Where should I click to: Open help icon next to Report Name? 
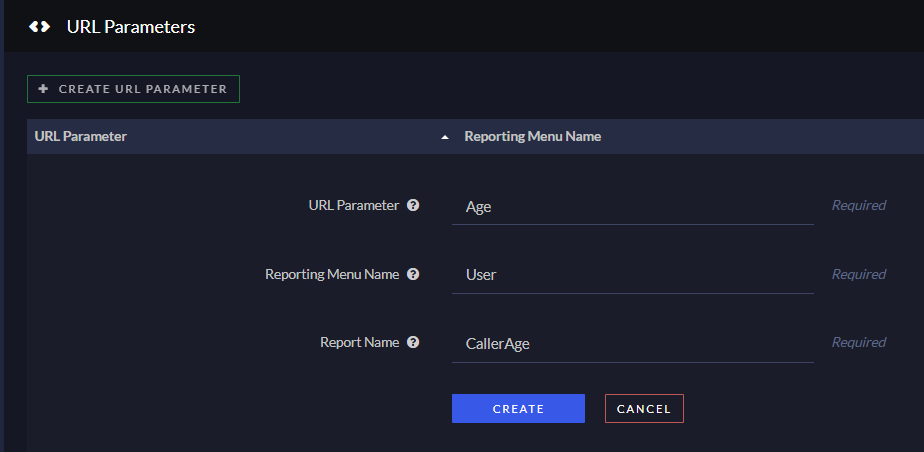(414, 342)
